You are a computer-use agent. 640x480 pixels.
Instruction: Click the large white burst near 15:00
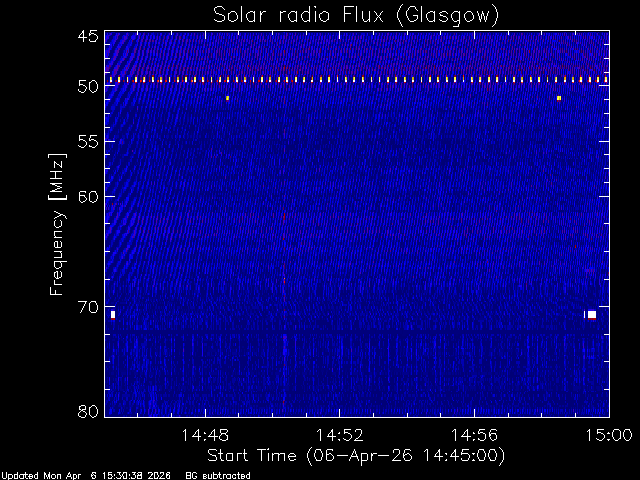[592, 315]
